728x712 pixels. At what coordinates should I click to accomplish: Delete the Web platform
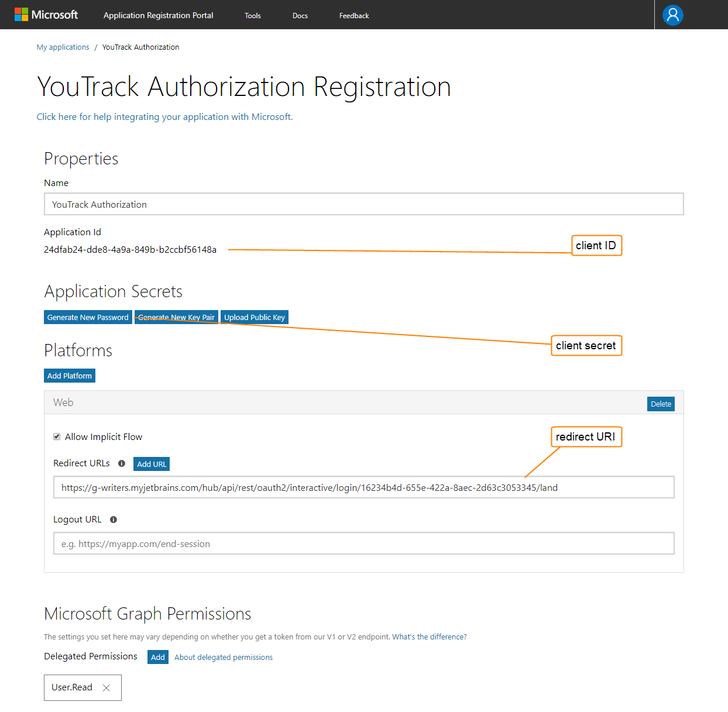point(661,404)
